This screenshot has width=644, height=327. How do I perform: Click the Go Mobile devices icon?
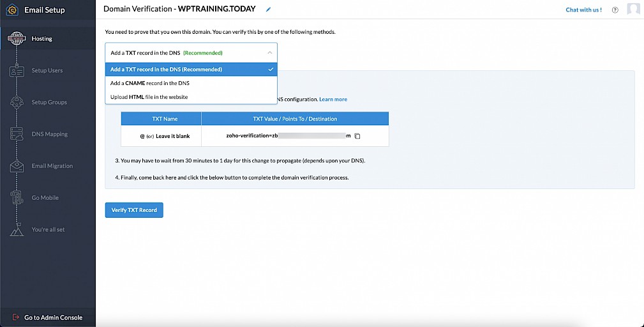tap(17, 197)
